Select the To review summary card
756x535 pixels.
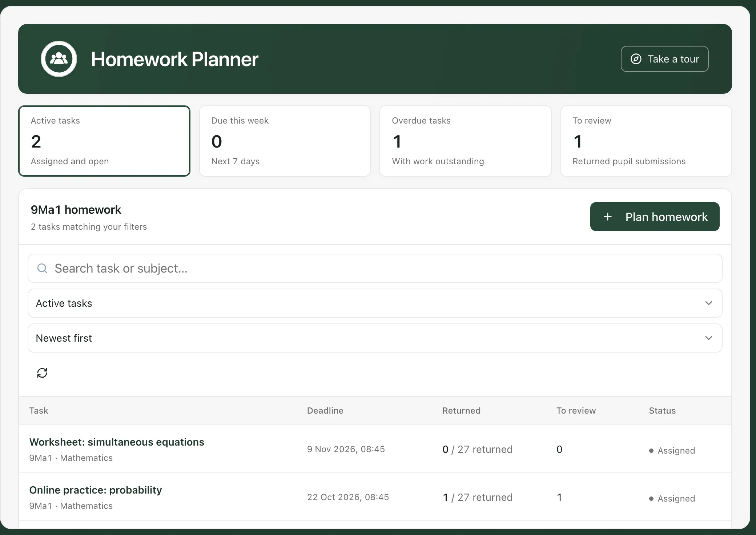click(646, 141)
